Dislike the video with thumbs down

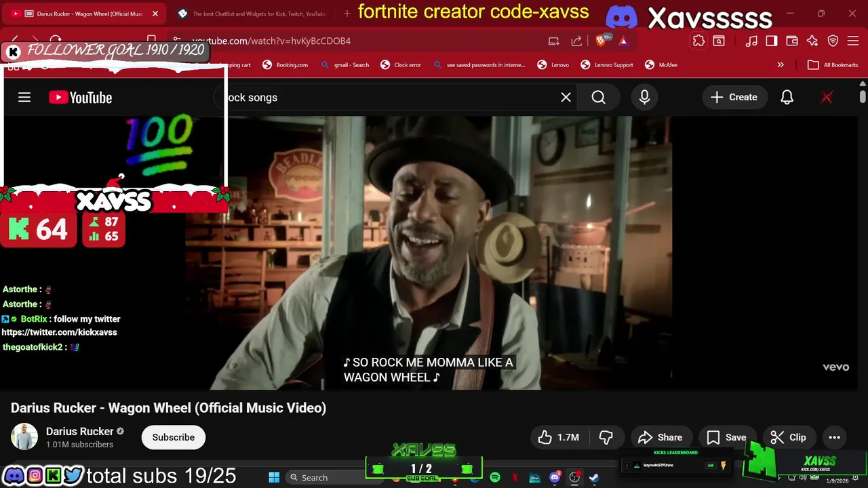(606, 438)
